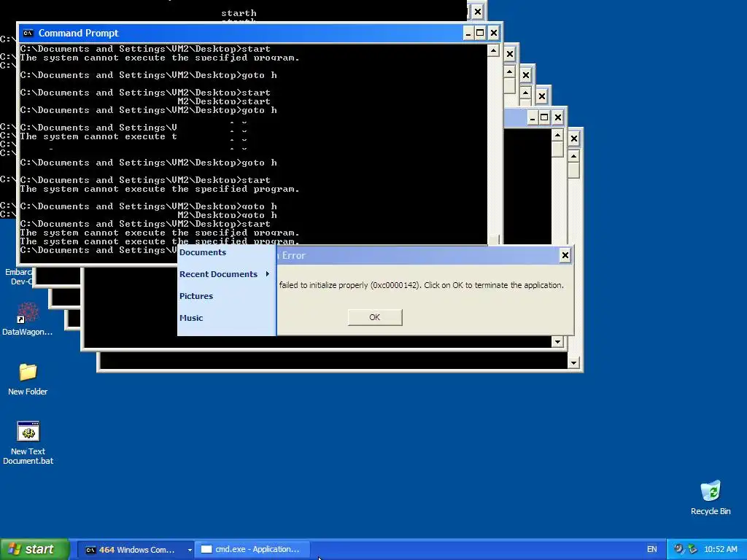
Task: Maximize the background window with the light-blue title bar
Action: [x=544, y=117]
